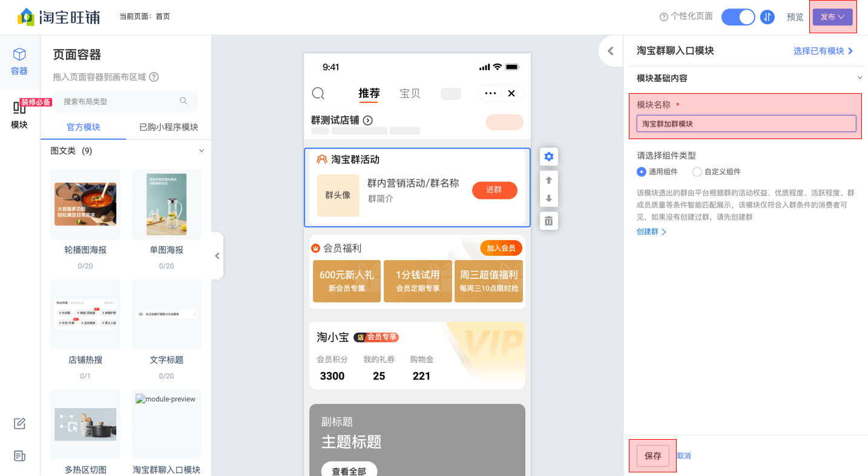Click the 600元新人礼 card
The image size is (868, 476).
347,281
